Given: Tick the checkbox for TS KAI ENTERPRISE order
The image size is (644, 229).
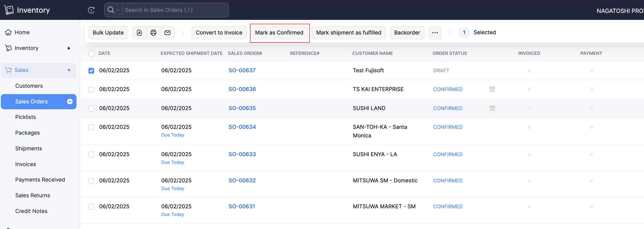Looking at the screenshot, I should (x=91, y=90).
